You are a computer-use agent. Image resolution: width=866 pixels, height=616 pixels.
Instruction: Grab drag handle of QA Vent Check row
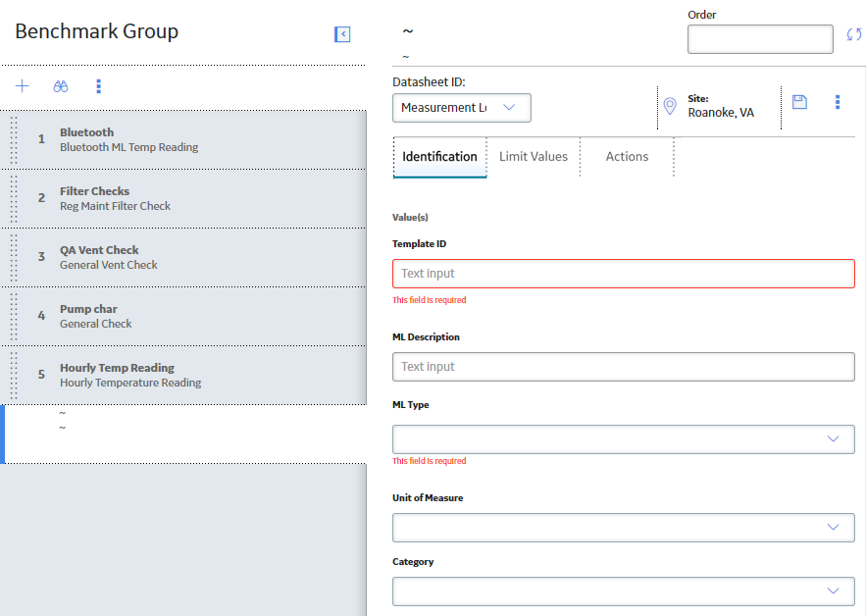coord(14,258)
